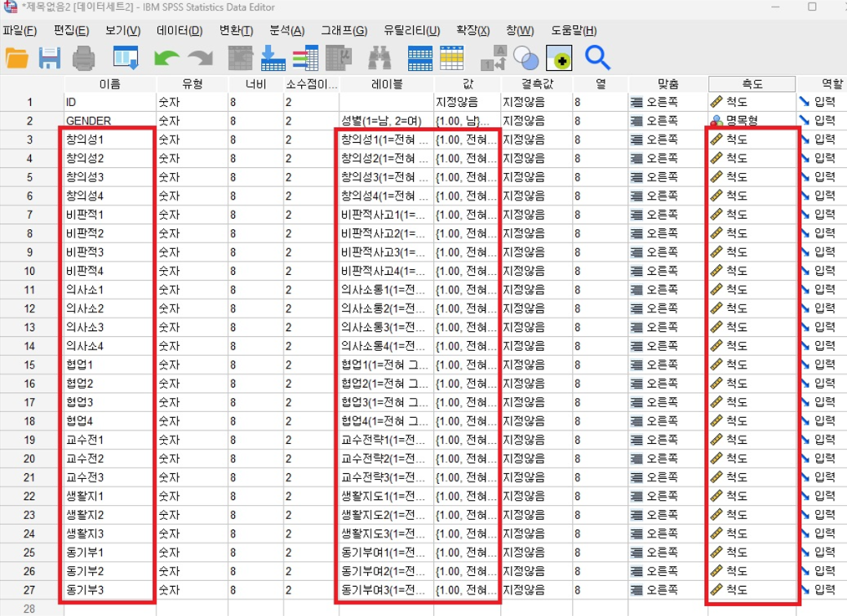Screen dimensions: 847x616
Task: Print using the printer toolbar icon
Action: [x=84, y=58]
